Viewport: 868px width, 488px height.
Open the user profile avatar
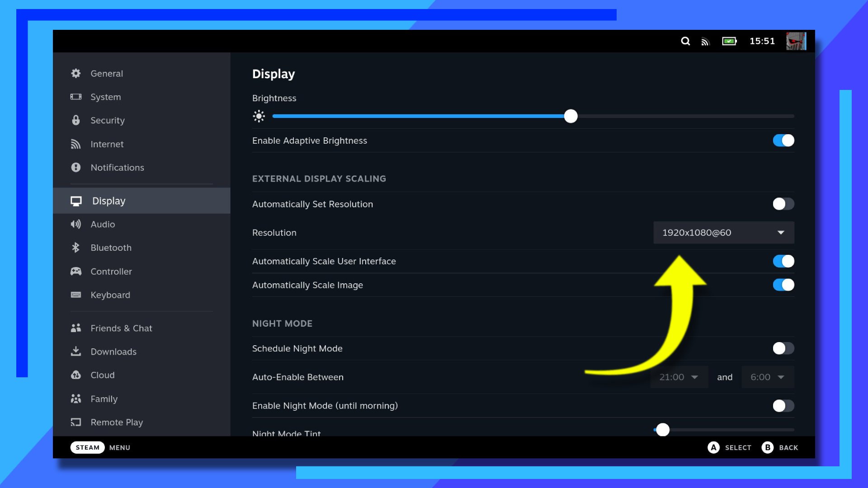796,41
